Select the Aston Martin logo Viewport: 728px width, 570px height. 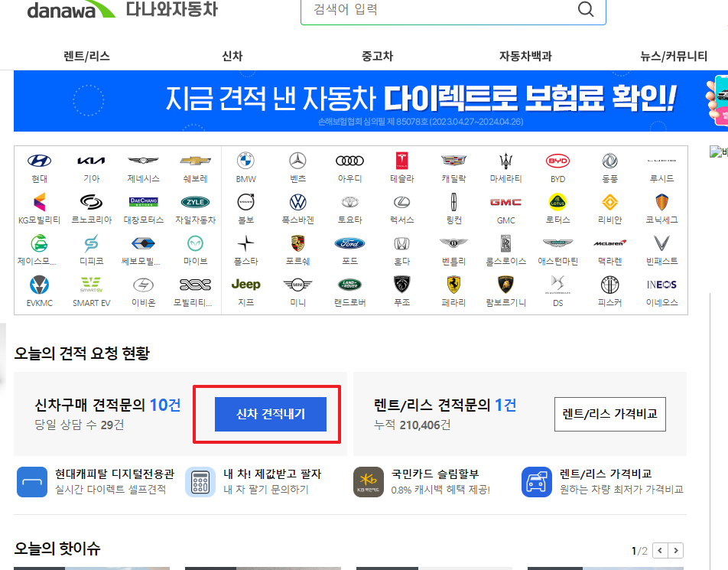tap(557, 243)
